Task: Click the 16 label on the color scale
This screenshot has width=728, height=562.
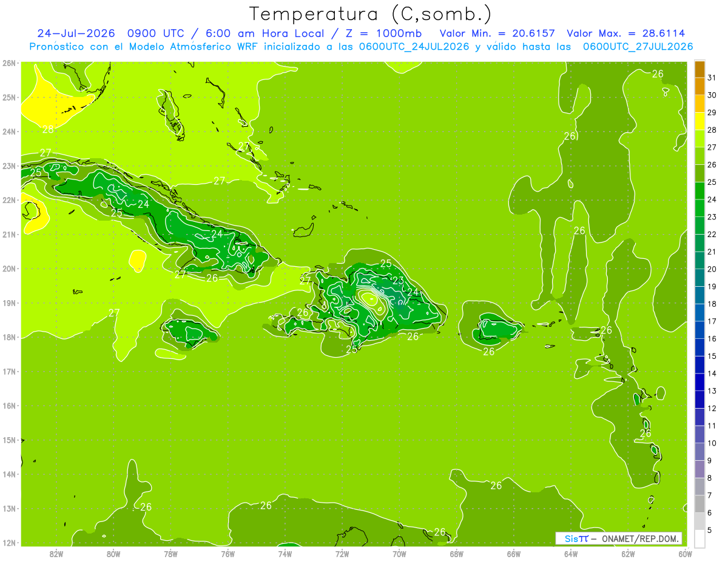Action: [x=712, y=339]
